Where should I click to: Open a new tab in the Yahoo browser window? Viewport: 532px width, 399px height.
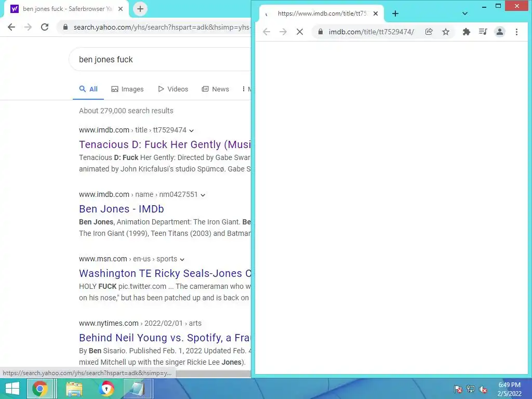140,9
